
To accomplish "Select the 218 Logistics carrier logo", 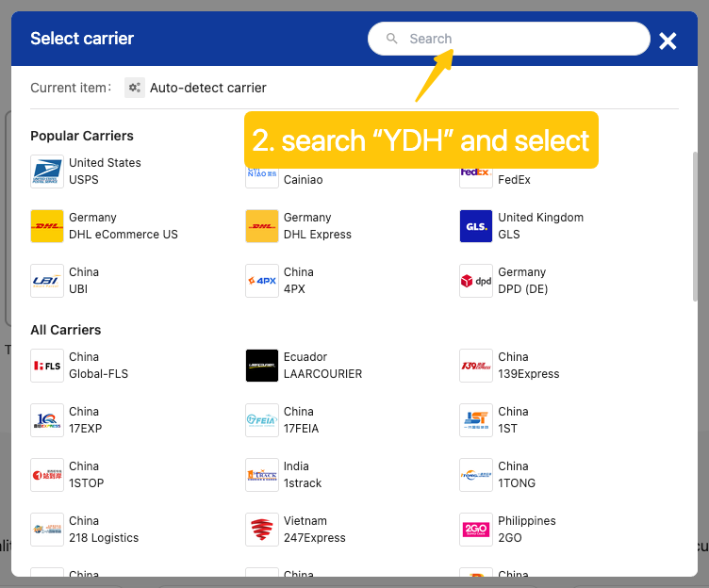I will pos(47,530).
